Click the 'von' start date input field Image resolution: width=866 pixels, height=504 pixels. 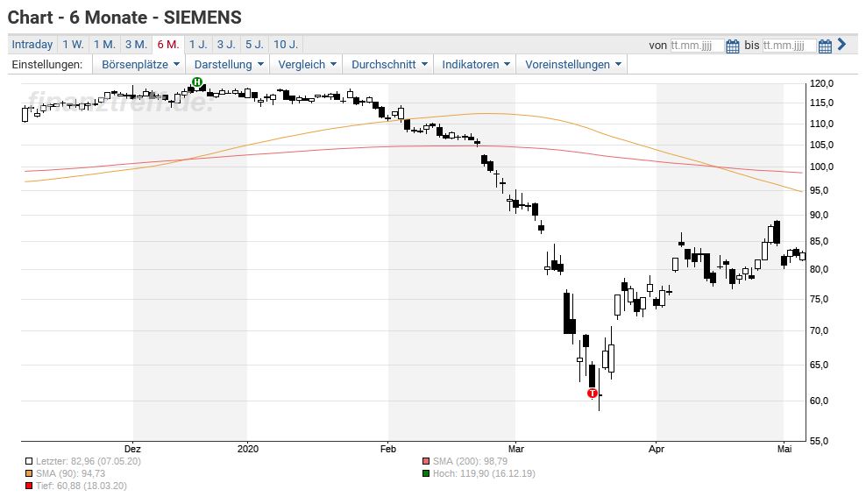[697, 46]
